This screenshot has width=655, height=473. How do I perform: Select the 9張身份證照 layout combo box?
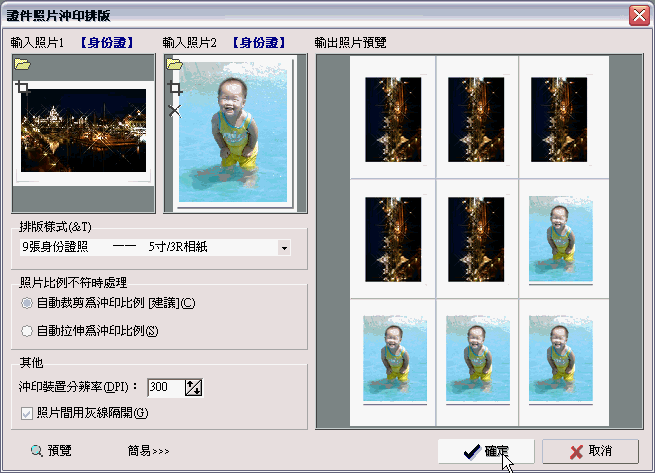(155, 247)
